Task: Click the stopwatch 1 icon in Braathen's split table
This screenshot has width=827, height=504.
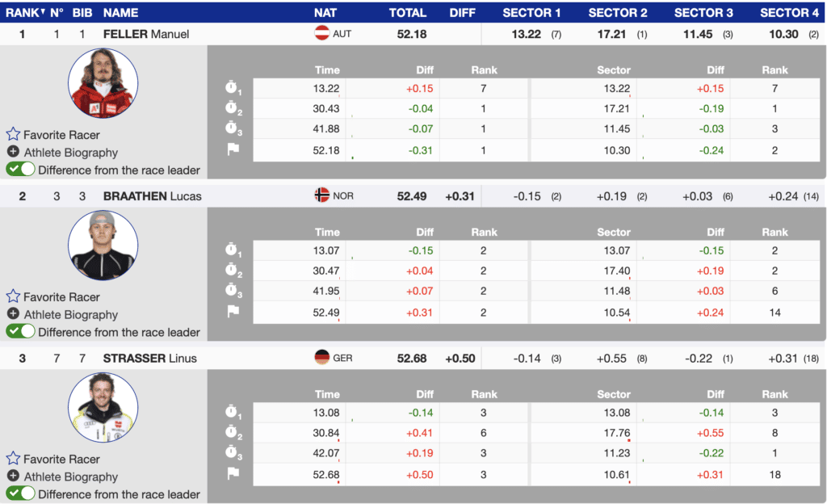Action: (x=233, y=250)
